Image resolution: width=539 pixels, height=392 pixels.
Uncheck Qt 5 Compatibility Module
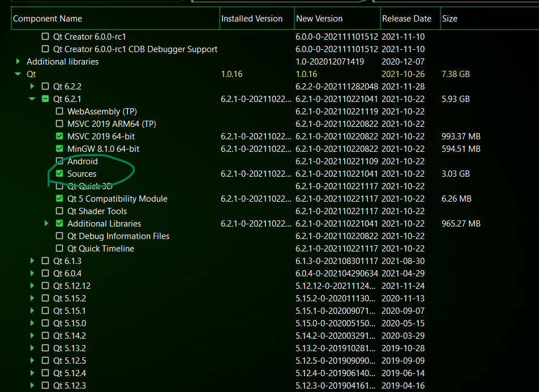pos(59,198)
